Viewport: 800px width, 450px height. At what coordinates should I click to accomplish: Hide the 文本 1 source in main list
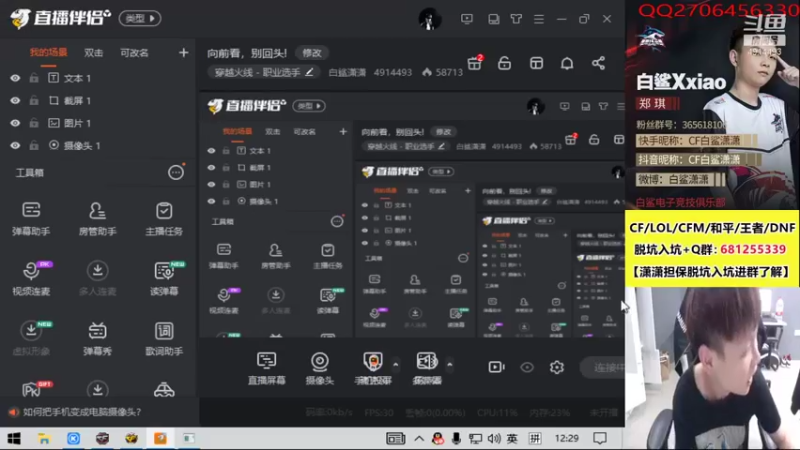(x=15, y=78)
